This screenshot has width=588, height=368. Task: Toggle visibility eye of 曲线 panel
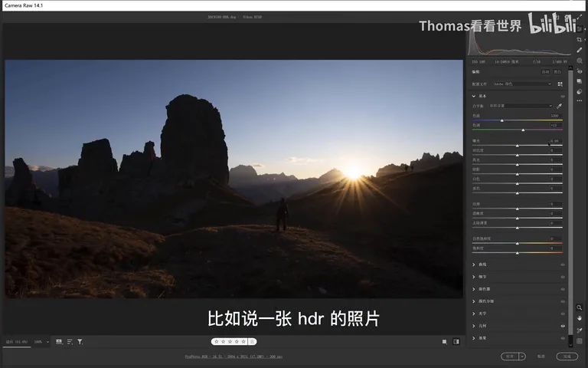coord(563,264)
